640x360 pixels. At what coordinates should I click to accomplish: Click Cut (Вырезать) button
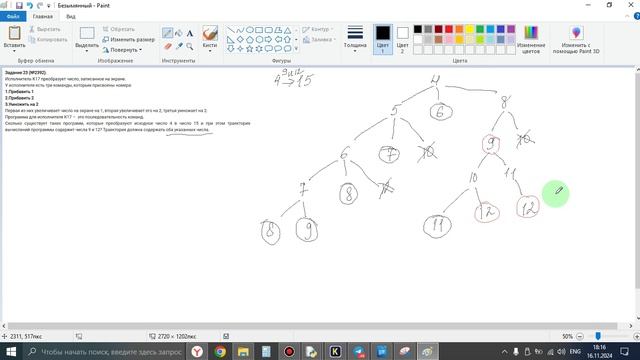coord(44,29)
